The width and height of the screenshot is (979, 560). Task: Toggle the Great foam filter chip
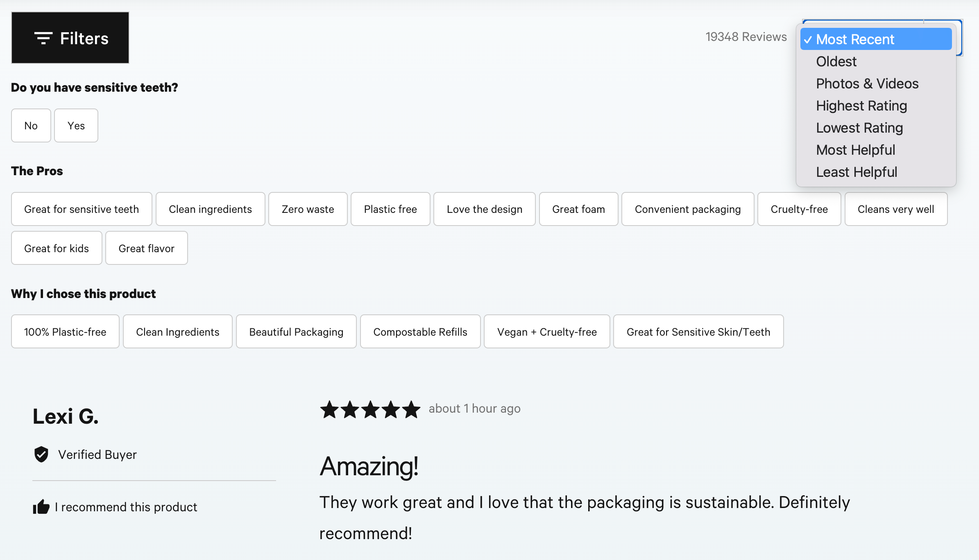578,209
